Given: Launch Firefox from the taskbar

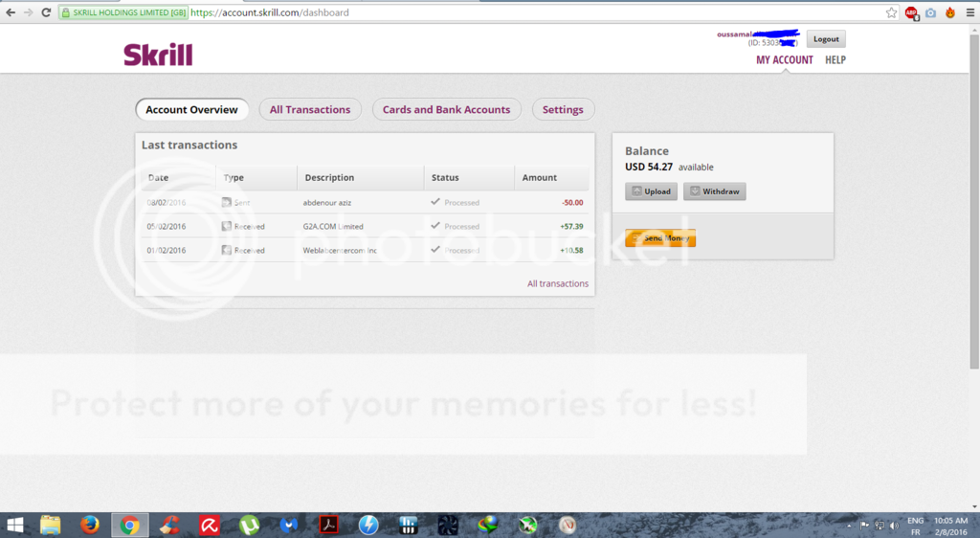Looking at the screenshot, I should 89,526.
